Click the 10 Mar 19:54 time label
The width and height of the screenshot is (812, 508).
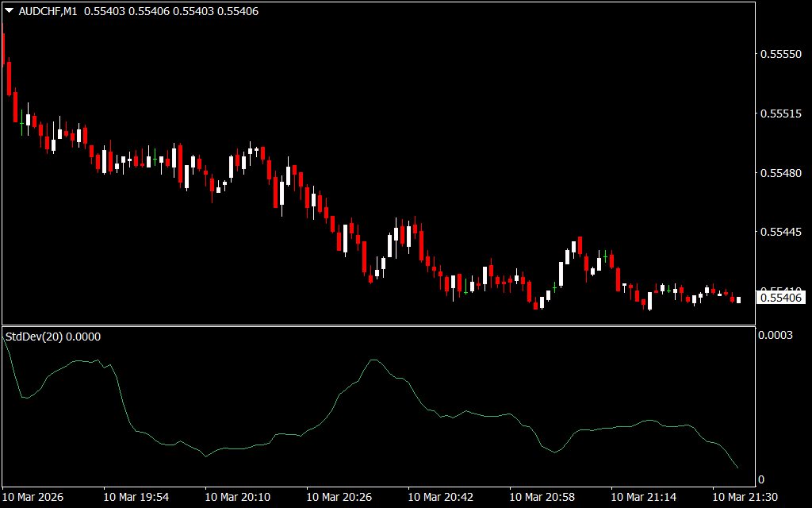tap(136, 497)
